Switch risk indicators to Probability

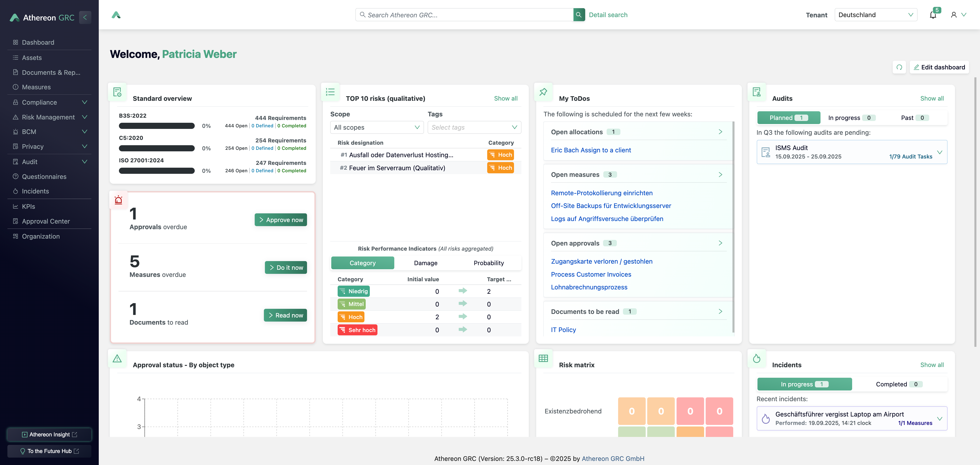pos(488,263)
